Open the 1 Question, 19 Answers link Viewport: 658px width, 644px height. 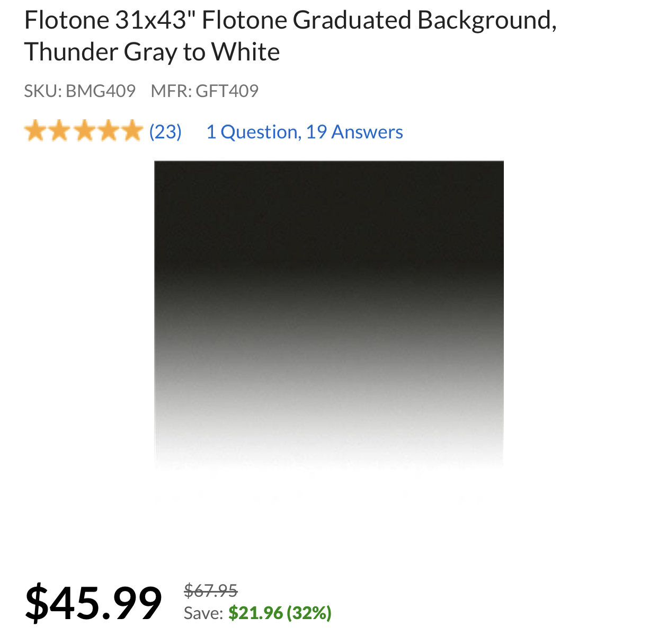click(305, 131)
